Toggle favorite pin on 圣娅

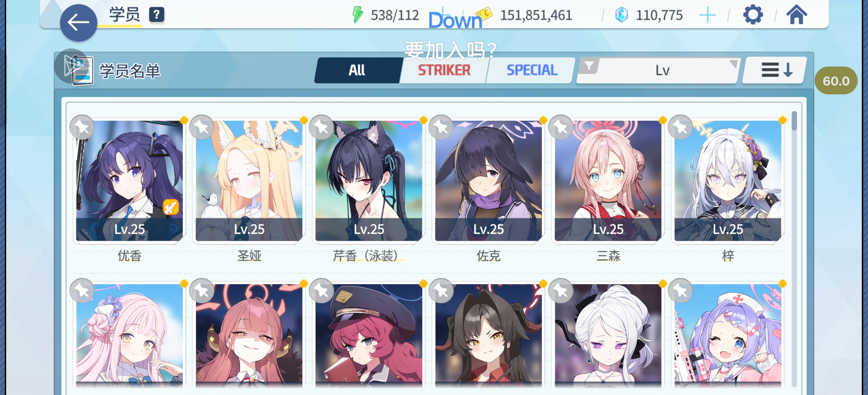coord(202,127)
